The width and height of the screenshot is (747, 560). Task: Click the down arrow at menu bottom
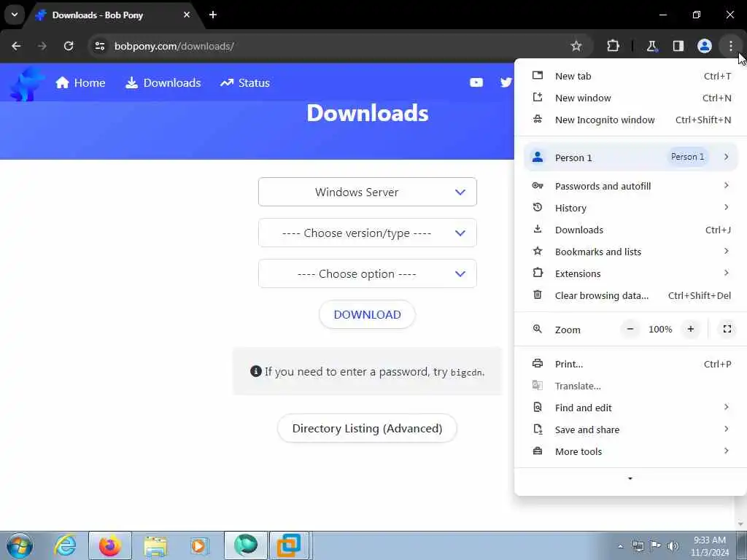click(x=630, y=478)
